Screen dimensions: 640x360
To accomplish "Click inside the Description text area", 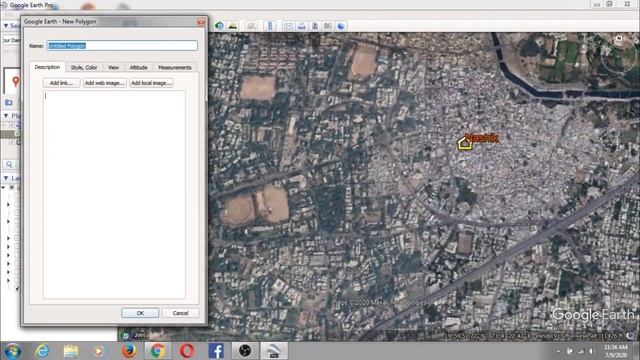I will [x=114, y=195].
